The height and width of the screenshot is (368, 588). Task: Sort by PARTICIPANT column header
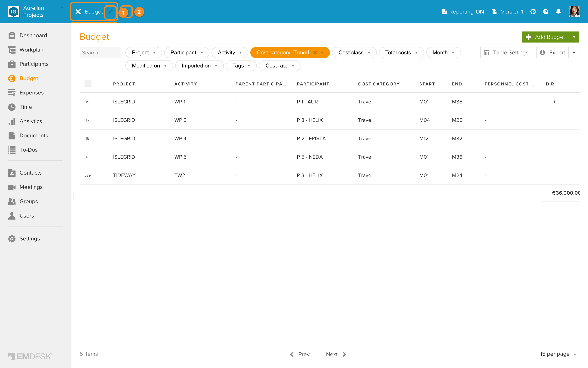pos(313,84)
